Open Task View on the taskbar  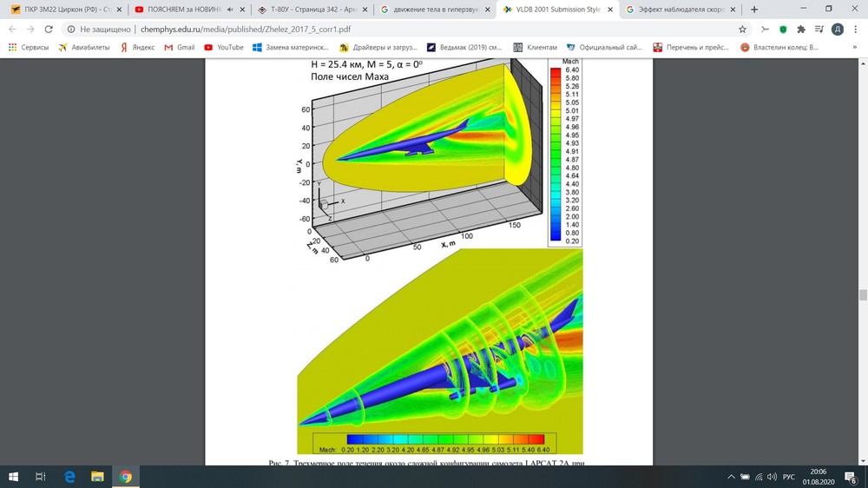[41, 477]
